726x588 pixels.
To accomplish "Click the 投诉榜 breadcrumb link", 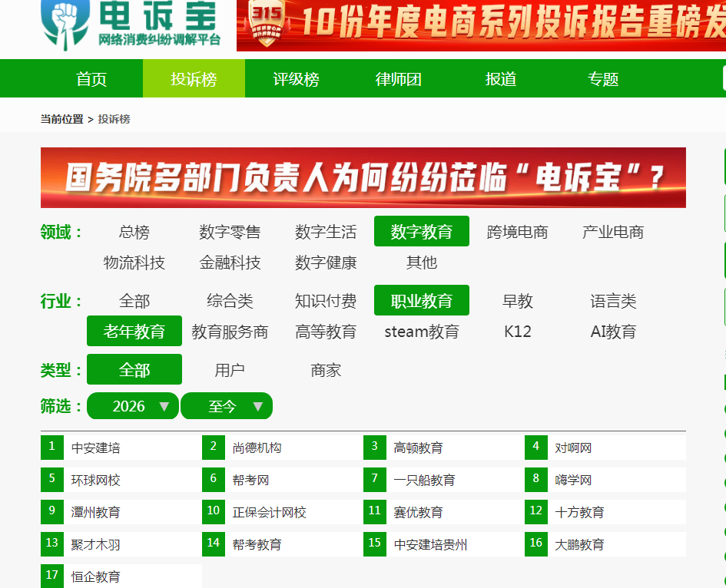I will (114, 119).
